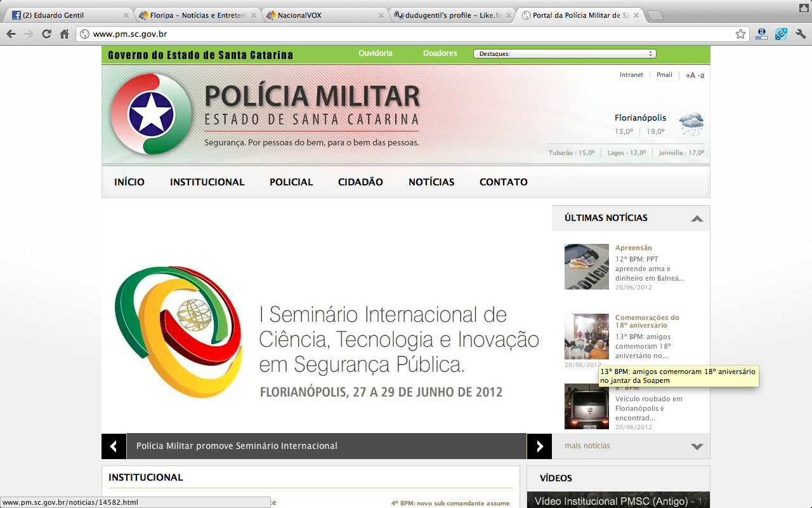Screen dimensions: 812x508
Task: Click the Joinville - 17,0º temperature
Action: click(x=681, y=153)
